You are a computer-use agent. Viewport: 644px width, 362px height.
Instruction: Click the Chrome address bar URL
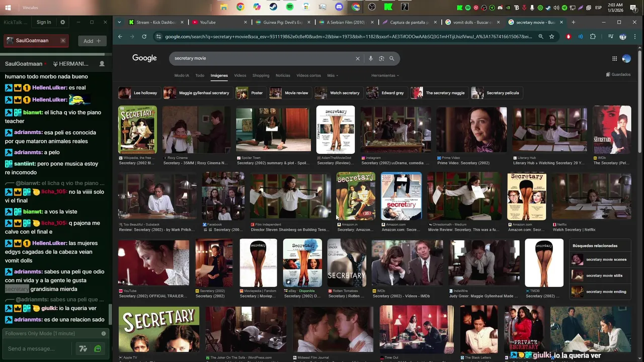(x=348, y=37)
